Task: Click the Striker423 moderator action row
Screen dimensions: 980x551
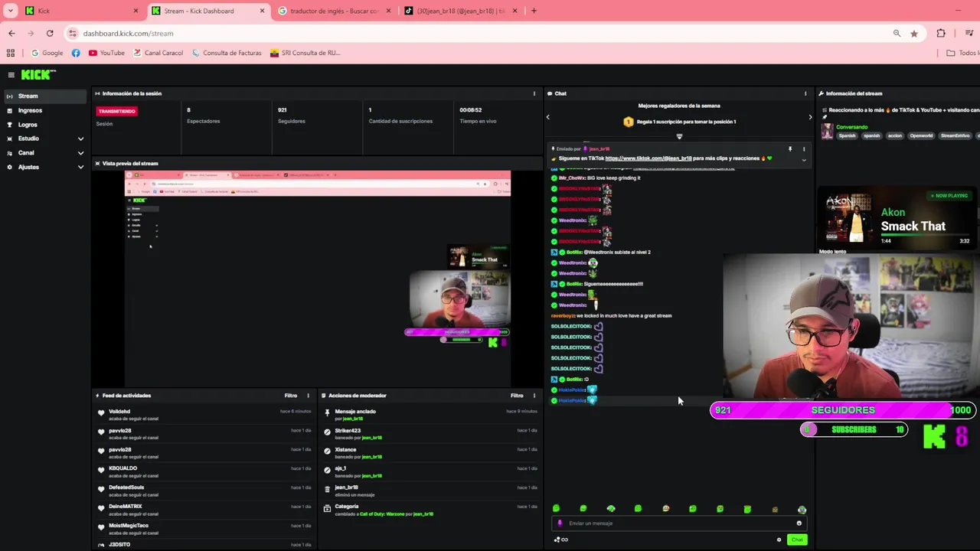Action: click(431, 434)
